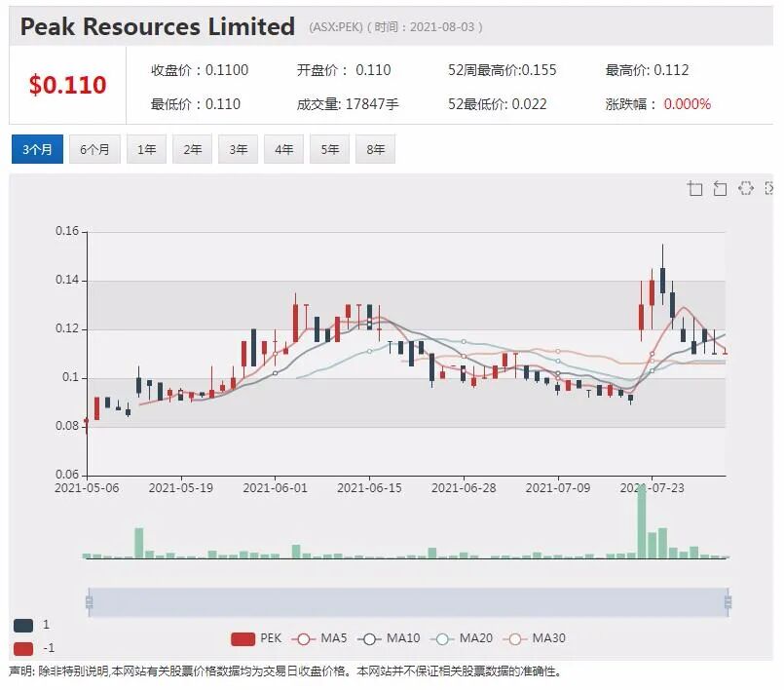The height and width of the screenshot is (690, 784).
Task: Click the 声明 disclaimer text at bottom
Action: tap(285, 671)
